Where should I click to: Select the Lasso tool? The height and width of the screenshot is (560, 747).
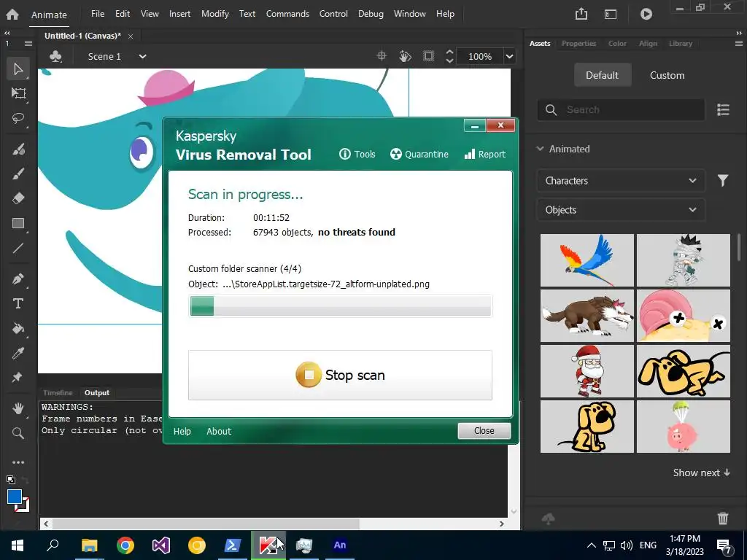point(18,118)
